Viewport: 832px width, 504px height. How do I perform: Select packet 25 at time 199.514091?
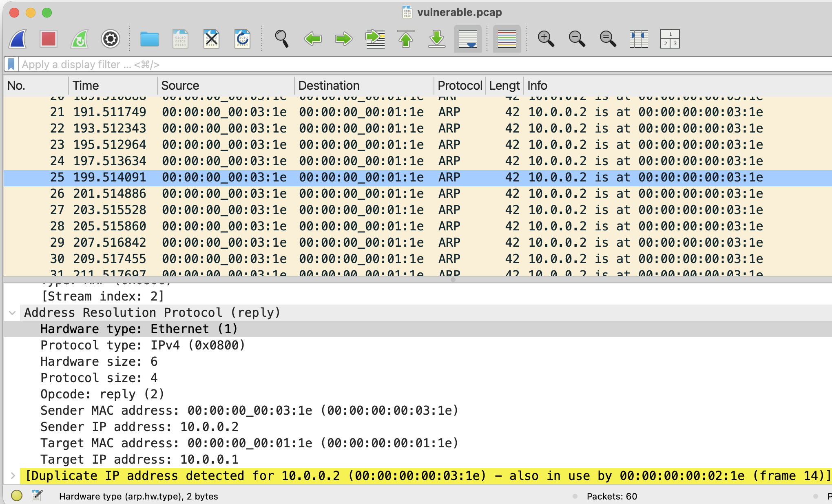(418, 177)
